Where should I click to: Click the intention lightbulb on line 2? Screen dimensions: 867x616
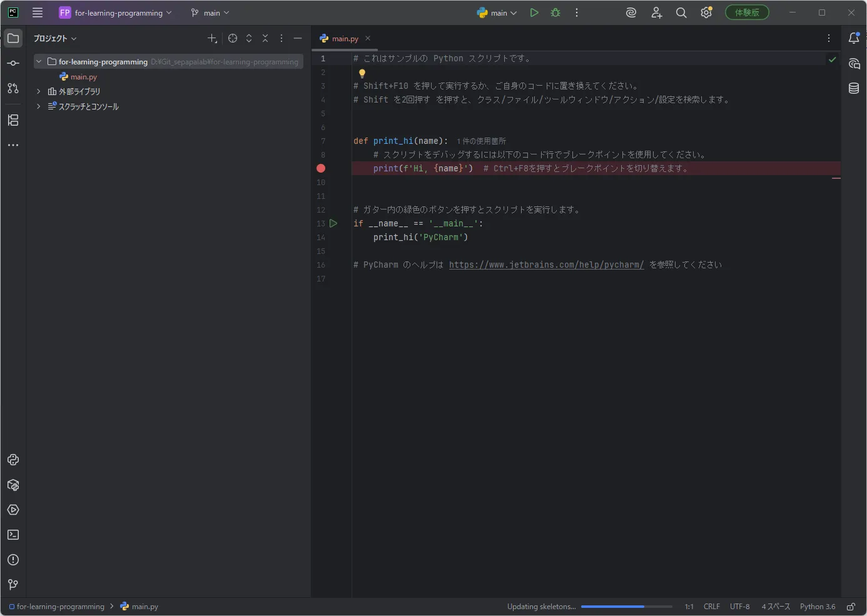coord(362,73)
